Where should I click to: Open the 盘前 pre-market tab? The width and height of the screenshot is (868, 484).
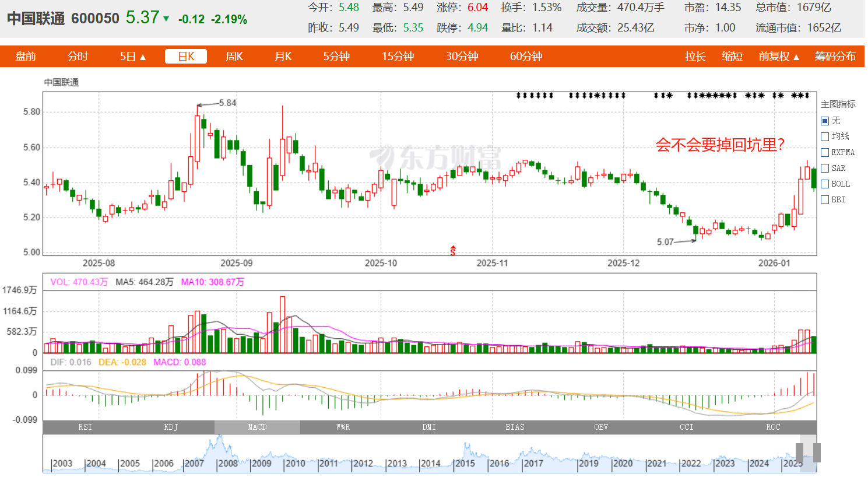26,57
